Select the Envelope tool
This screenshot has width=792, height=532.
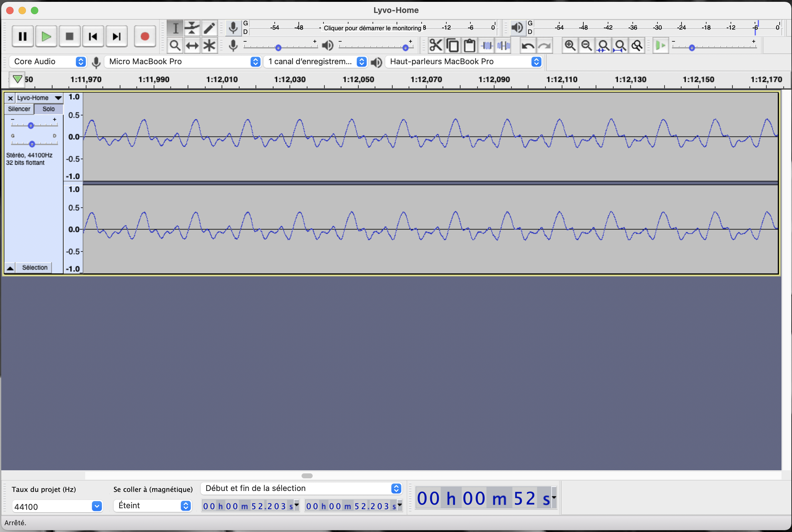click(192, 28)
